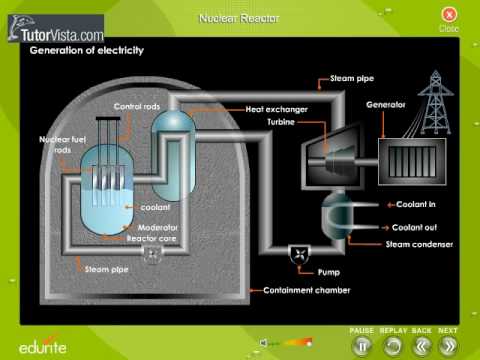Click the turbine housing graphic
The height and width of the screenshot is (360, 480).
332,157
